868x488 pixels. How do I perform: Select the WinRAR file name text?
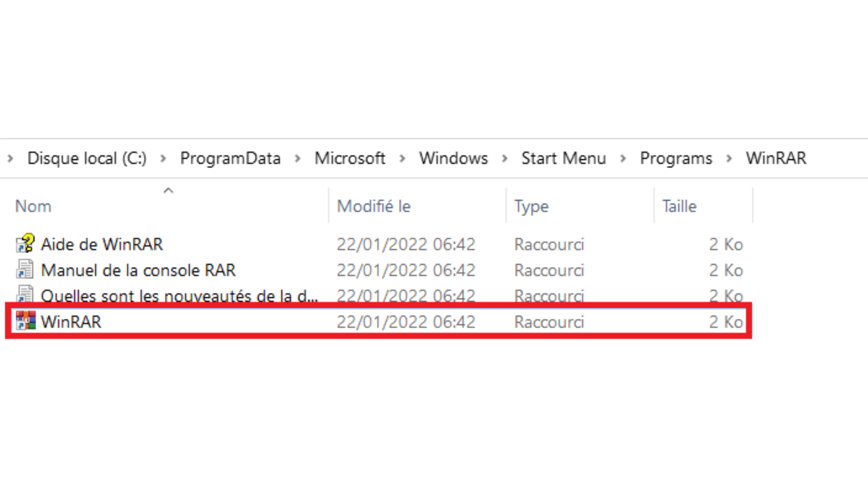(x=71, y=322)
